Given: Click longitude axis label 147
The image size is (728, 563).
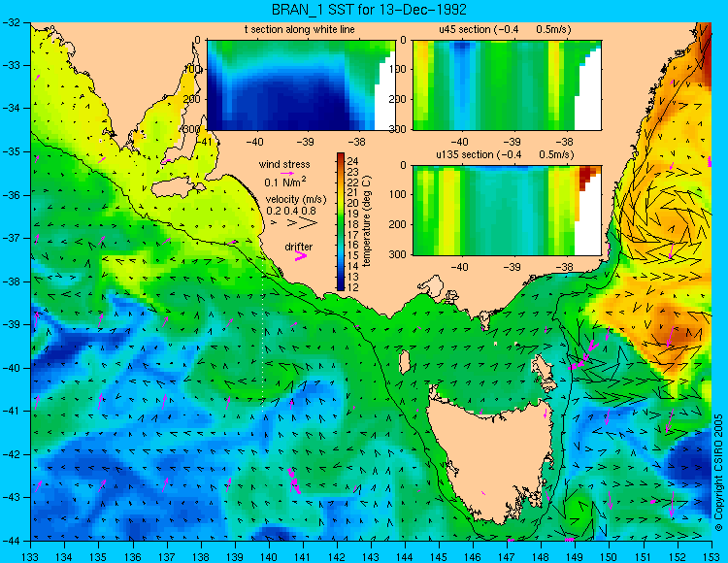Looking at the screenshot, I should tap(507, 557).
